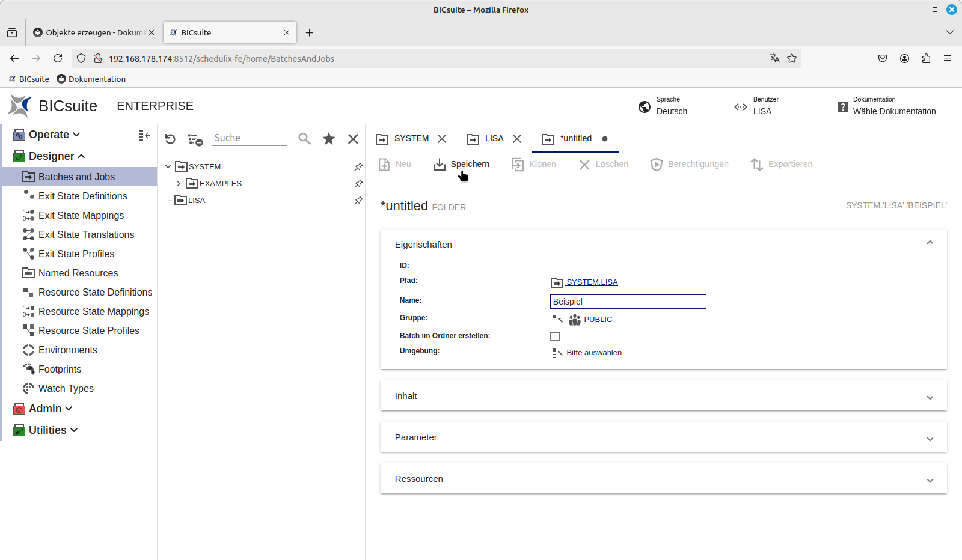The image size is (962, 560).
Task: Open the tree filter options icon
Action: [194, 138]
